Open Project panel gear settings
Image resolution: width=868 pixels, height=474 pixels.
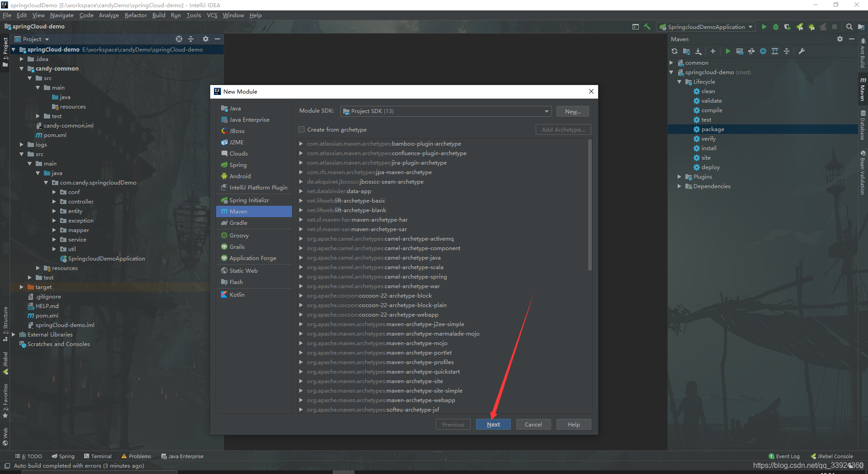pyautogui.click(x=206, y=39)
